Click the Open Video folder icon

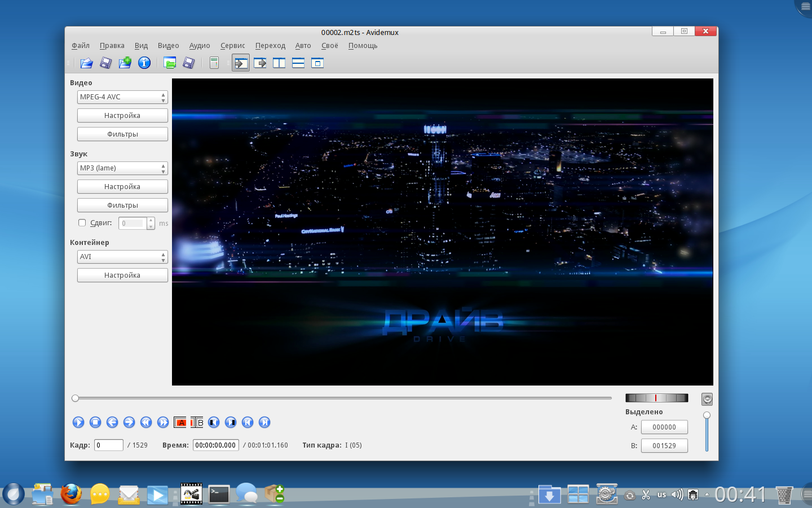click(86, 63)
